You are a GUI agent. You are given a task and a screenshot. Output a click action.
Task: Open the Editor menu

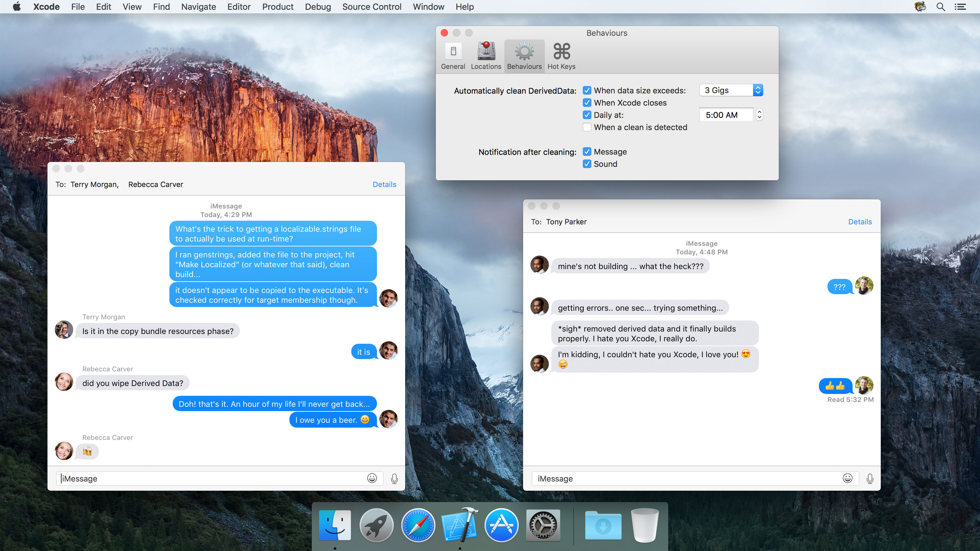tap(239, 7)
